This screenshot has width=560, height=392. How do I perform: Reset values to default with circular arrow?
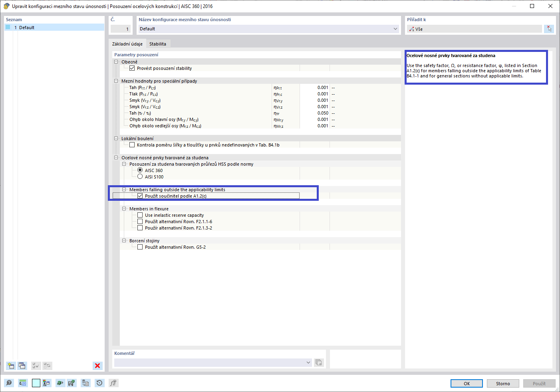pos(99,383)
